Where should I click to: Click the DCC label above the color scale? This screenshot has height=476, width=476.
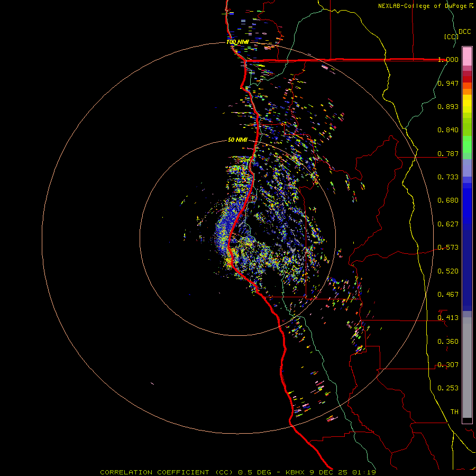tap(464, 32)
